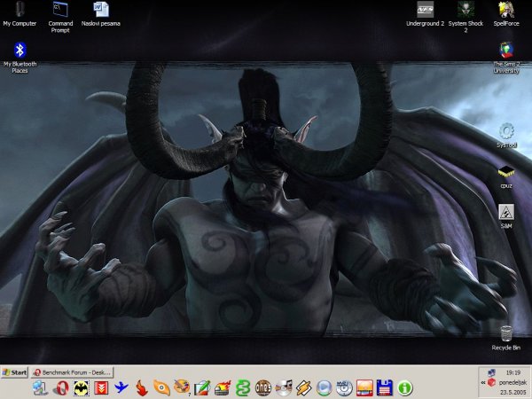Click the red cube tray icon
The width and height of the screenshot is (532, 399).
(x=491, y=383)
